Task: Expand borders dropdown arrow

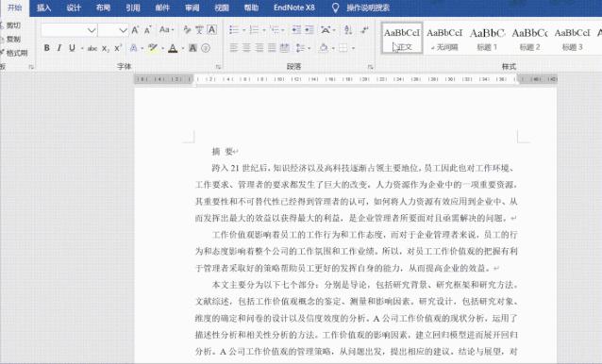Action: (353, 48)
